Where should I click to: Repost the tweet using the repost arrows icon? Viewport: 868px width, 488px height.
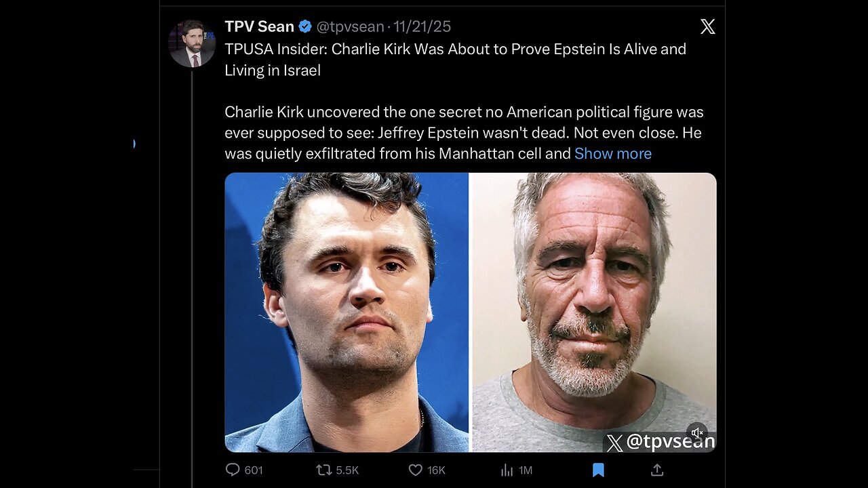click(x=323, y=470)
